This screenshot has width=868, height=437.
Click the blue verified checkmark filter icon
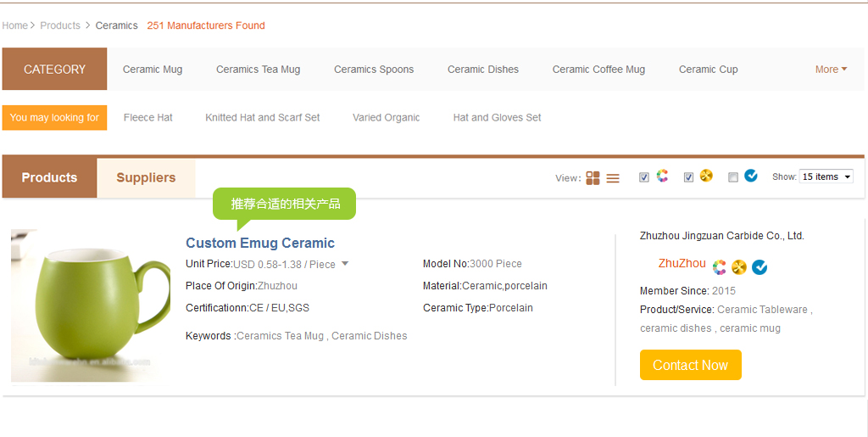(x=751, y=176)
